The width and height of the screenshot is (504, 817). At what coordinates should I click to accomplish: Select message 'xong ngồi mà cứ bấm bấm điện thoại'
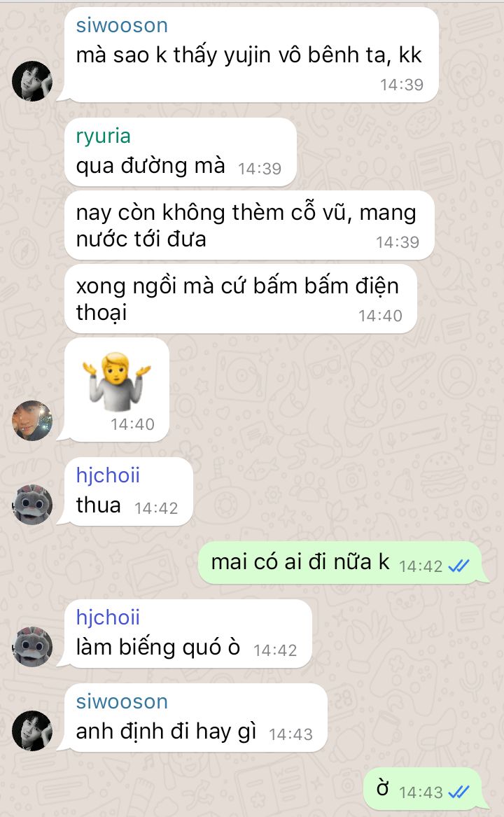click(x=240, y=298)
